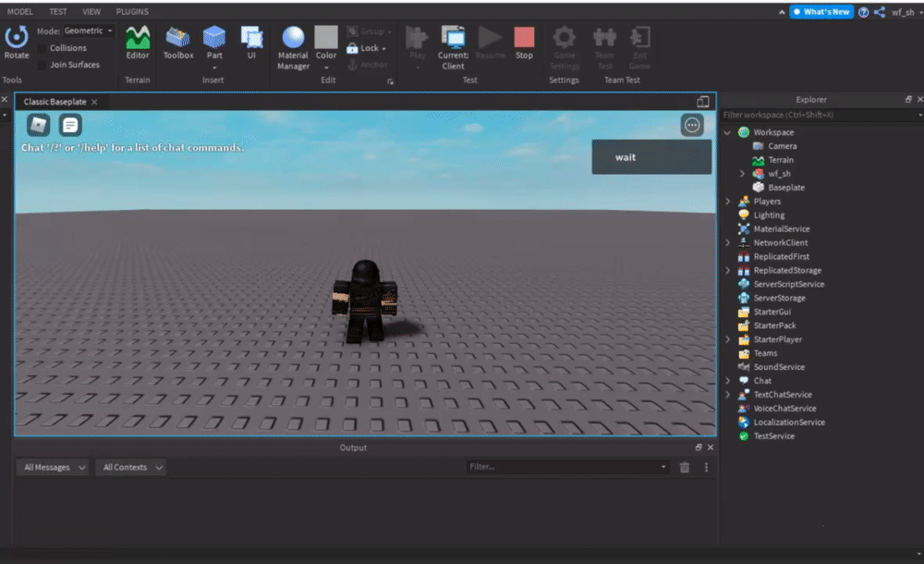
Task: Enable the Join Surfaces checkbox
Action: click(42, 65)
